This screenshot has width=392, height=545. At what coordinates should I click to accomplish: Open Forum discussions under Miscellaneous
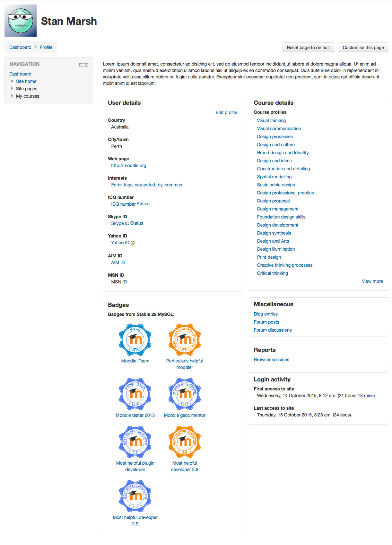pyautogui.click(x=273, y=330)
